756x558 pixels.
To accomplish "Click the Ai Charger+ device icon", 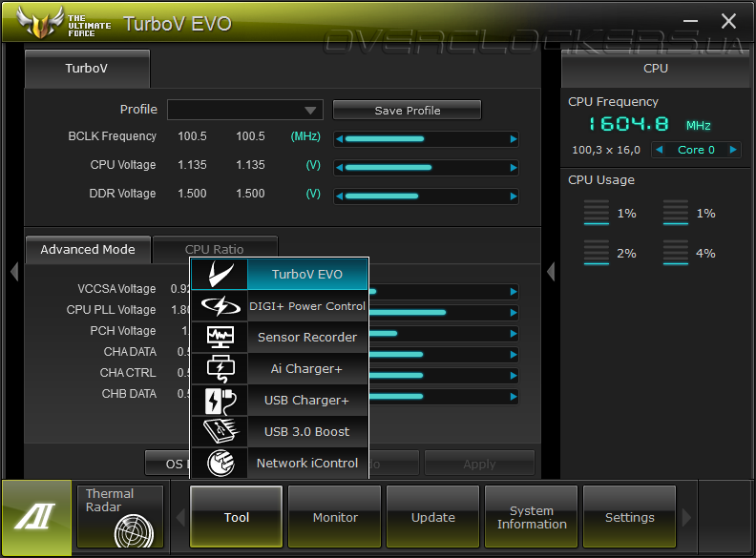I will pos(220,368).
